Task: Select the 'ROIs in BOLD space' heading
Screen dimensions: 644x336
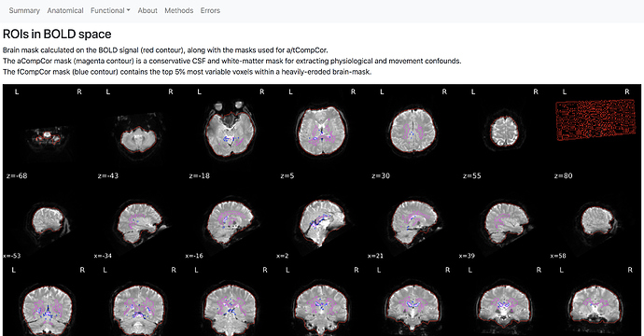Action: [57, 35]
